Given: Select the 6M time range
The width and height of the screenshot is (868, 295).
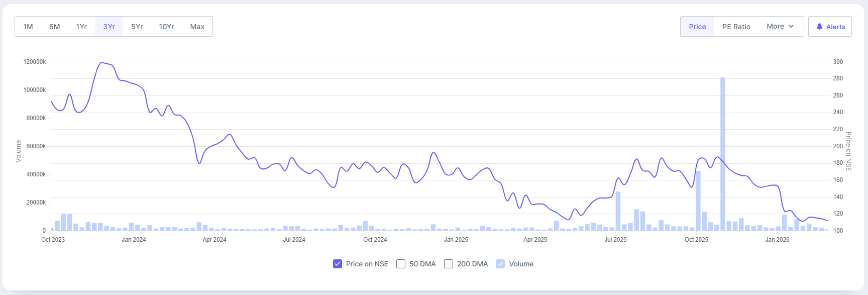Looking at the screenshot, I should pos(55,27).
